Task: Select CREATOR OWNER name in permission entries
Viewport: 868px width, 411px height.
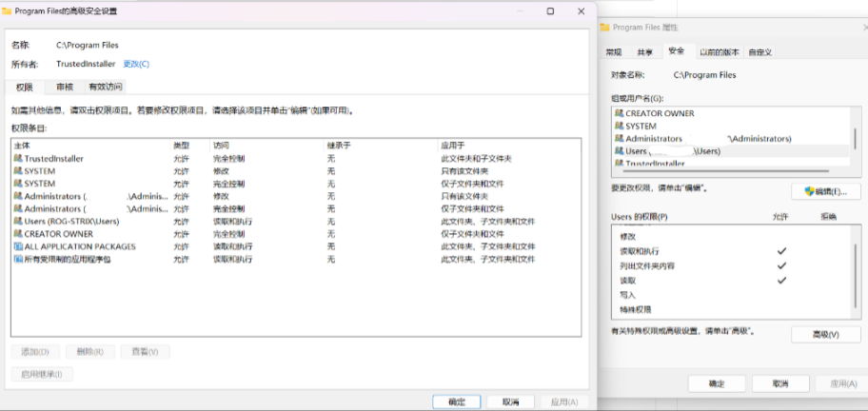Action: point(59,234)
